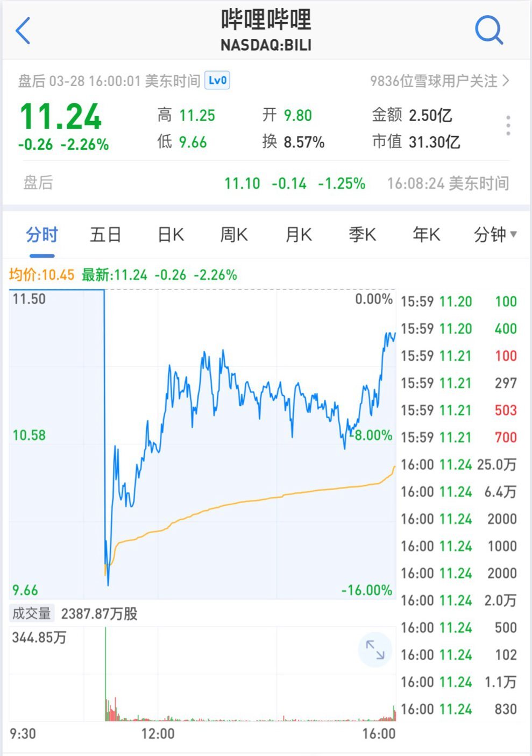Select the 16:00 11.24 25.0万 trade row
Viewport: 532px width, 756px height.
pos(459,464)
